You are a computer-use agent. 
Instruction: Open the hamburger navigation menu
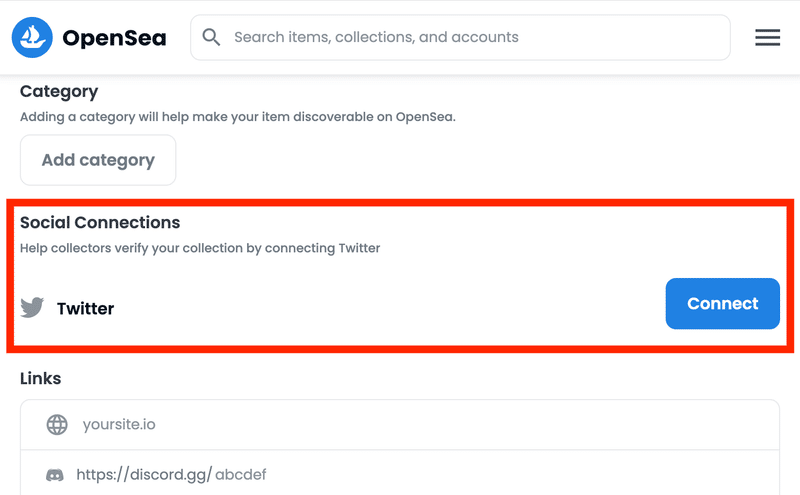coord(767,37)
